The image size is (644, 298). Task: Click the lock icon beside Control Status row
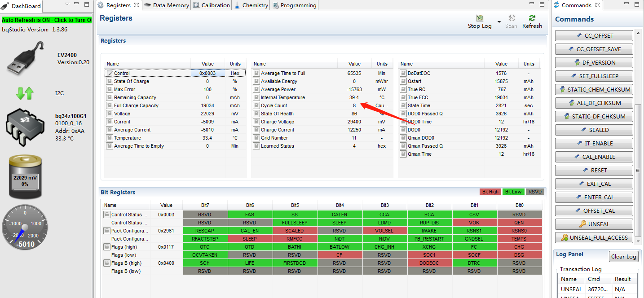click(x=107, y=215)
